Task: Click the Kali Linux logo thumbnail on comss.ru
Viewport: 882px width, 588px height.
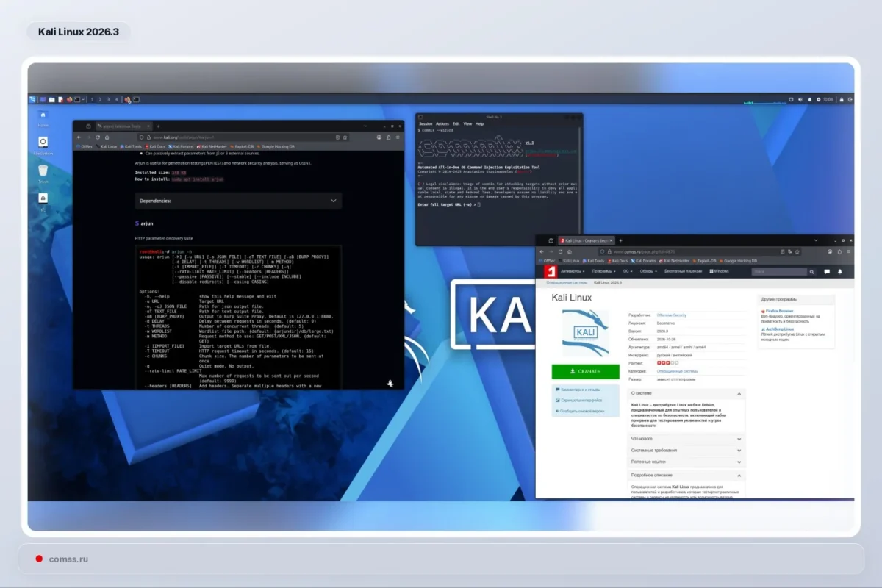Action: click(x=586, y=334)
